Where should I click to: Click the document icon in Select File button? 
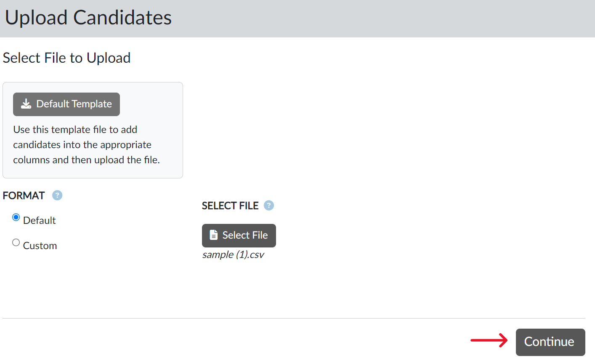214,235
